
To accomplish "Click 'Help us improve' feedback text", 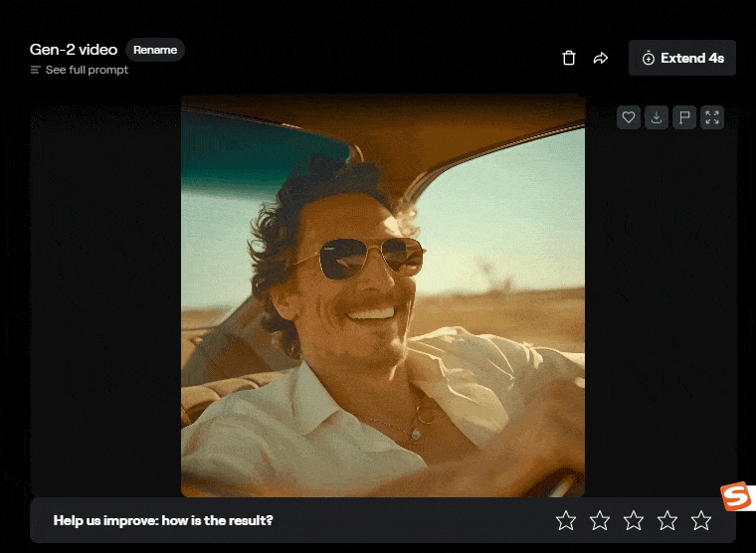I will click(163, 521).
